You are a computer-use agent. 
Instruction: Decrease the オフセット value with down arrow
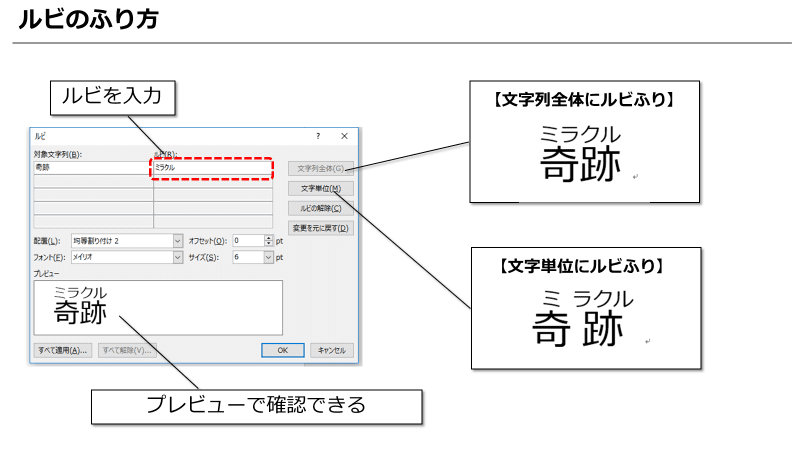click(x=269, y=244)
